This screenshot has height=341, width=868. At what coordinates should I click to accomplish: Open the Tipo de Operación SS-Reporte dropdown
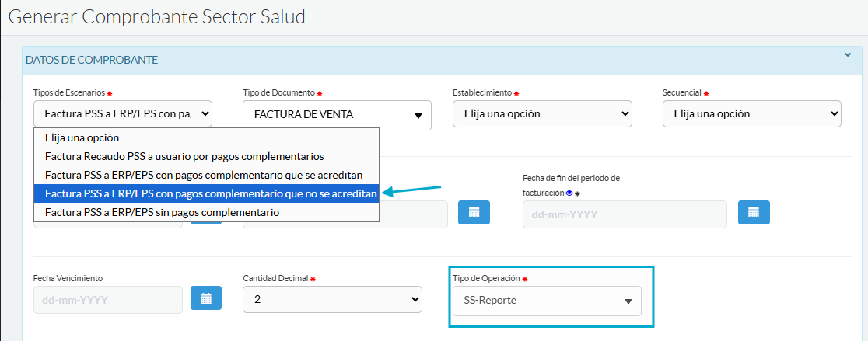547,301
